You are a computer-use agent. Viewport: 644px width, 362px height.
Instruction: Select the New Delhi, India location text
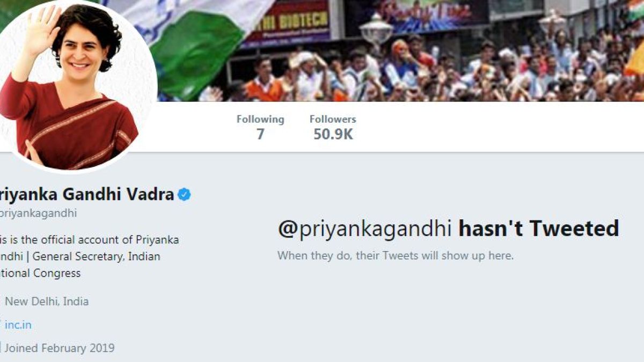(47, 301)
